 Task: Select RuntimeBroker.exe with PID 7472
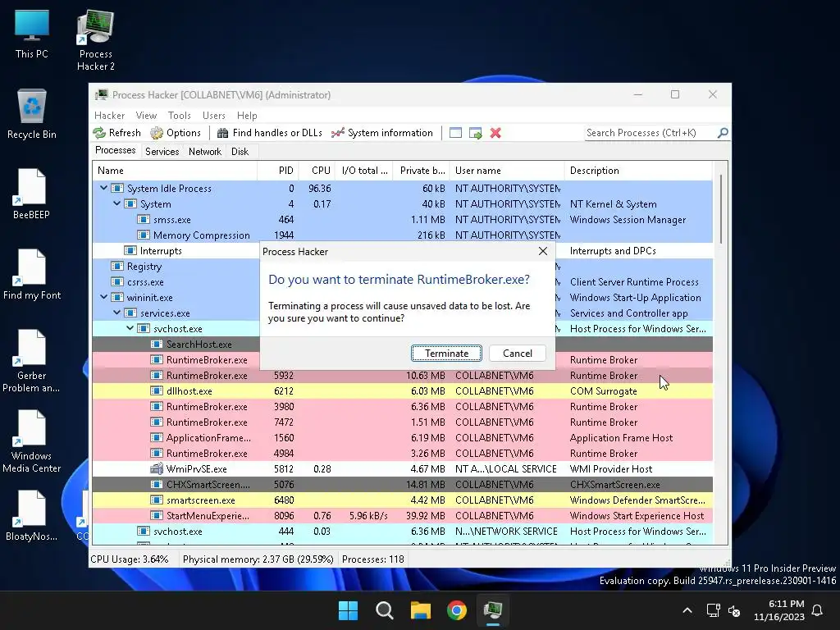point(402,422)
